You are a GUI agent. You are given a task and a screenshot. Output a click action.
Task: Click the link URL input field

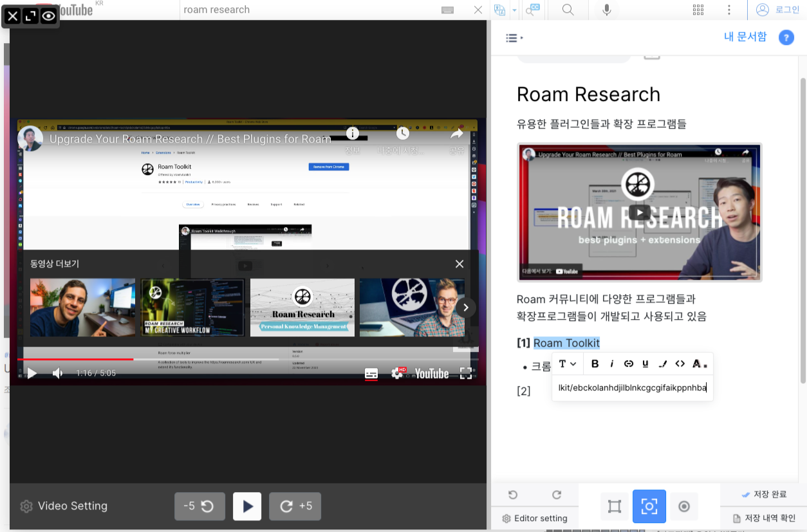633,387
